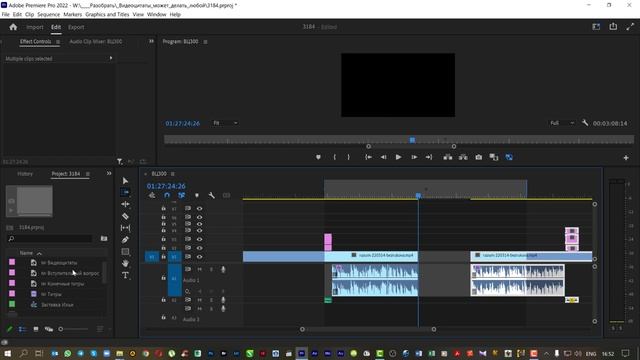Select the Pen tool
The width and height of the screenshot is (640, 360).
[x=125, y=240]
